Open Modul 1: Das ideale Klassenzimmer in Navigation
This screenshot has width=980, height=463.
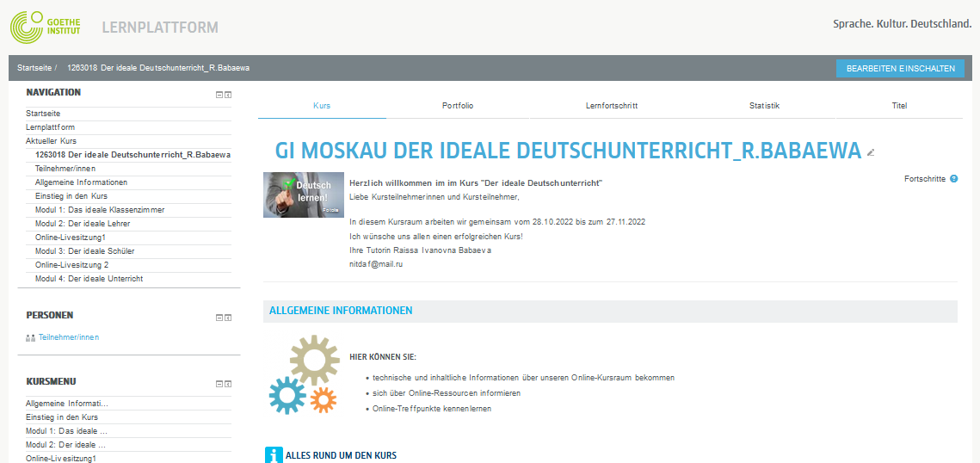pyautogui.click(x=100, y=210)
